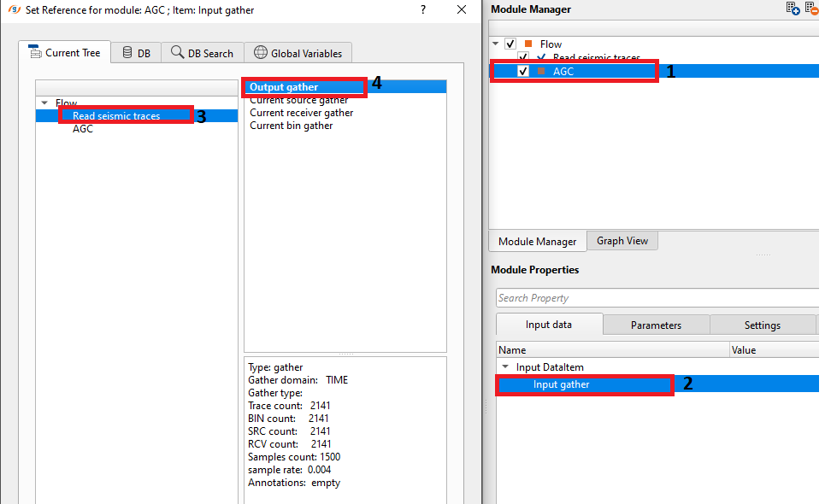Image resolution: width=831 pixels, height=504 pixels.
Task: Uncheck the AGC module checkbox
Action: (523, 72)
